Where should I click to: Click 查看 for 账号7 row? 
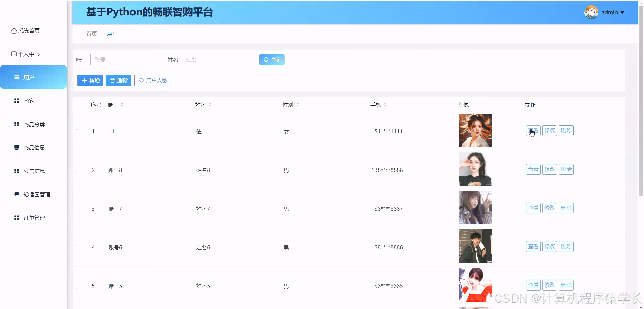pyautogui.click(x=533, y=208)
